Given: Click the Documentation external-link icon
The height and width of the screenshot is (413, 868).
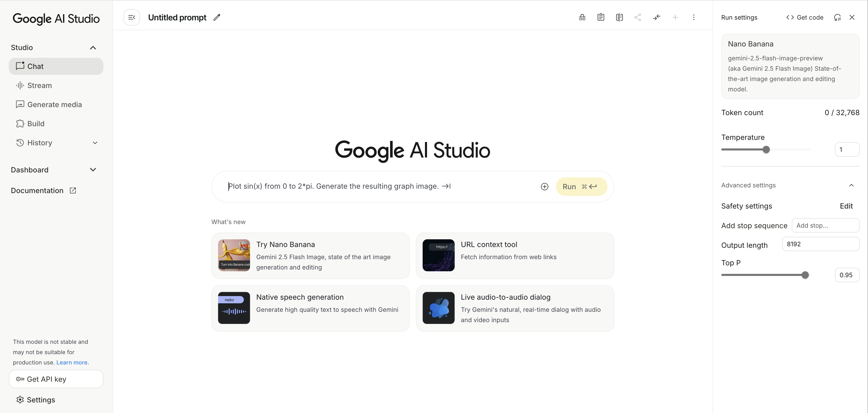Looking at the screenshot, I should pos(73,191).
